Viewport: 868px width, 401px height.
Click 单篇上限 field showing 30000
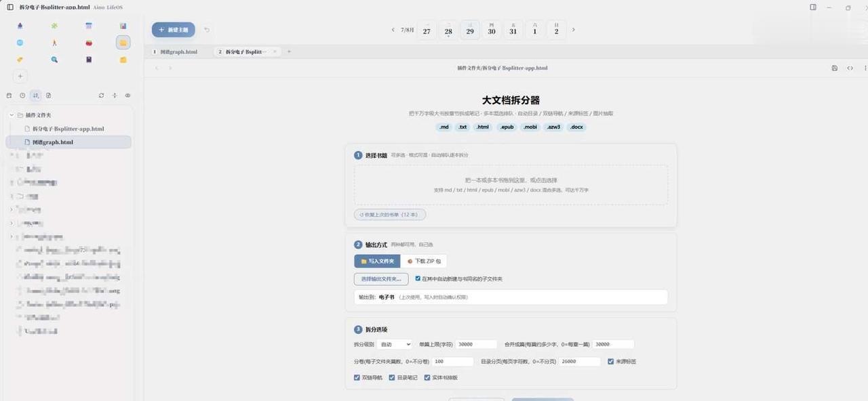coord(477,344)
